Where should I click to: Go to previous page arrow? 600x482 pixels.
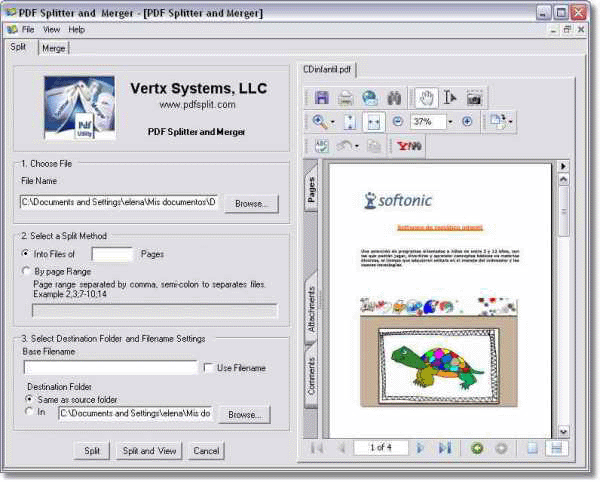341,448
